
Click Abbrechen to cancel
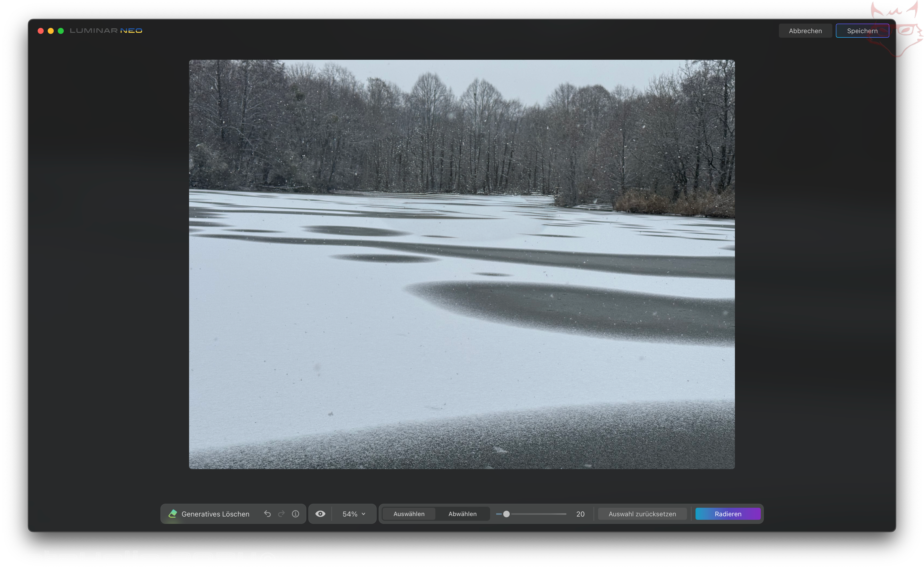pyautogui.click(x=805, y=31)
